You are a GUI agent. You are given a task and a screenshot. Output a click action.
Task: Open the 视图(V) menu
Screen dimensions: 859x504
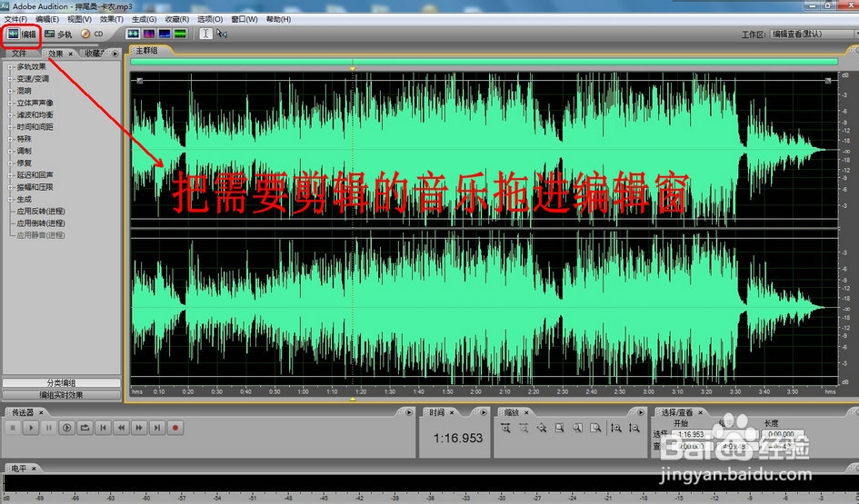(x=79, y=19)
